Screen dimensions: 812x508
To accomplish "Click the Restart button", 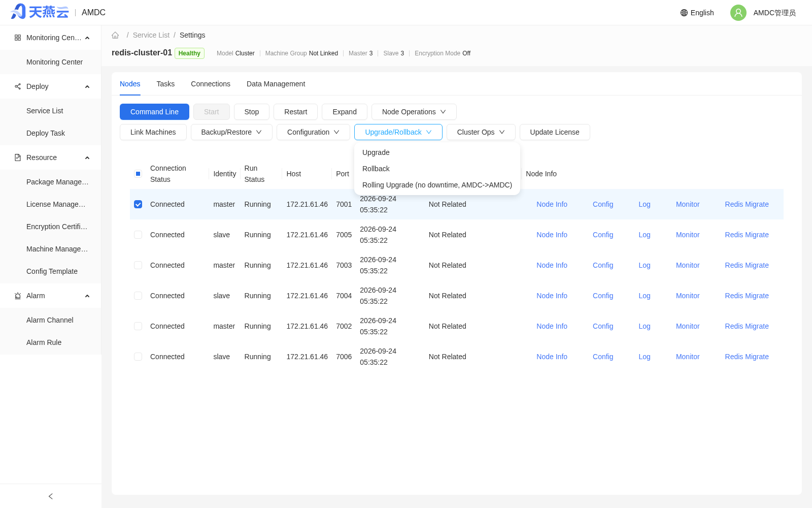I will pyautogui.click(x=295, y=112).
